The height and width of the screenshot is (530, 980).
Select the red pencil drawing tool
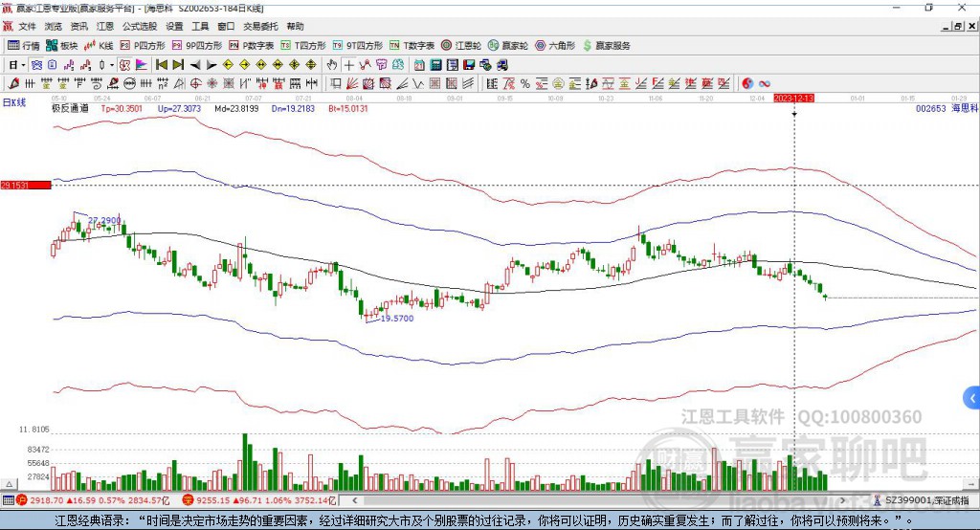click(x=13, y=84)
